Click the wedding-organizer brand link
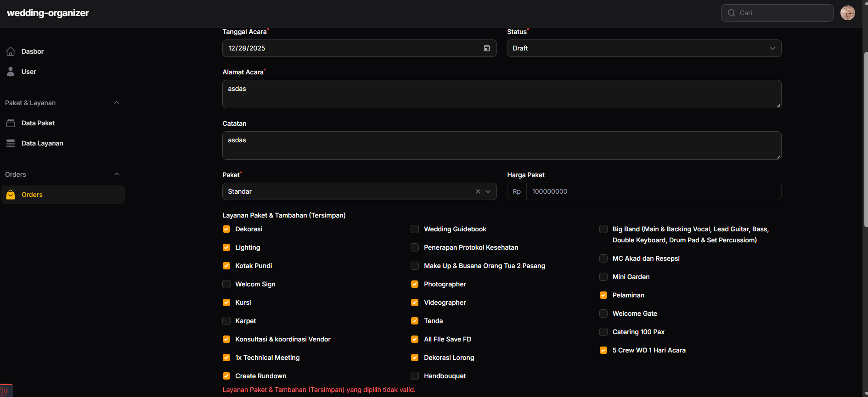 (48, 13)
